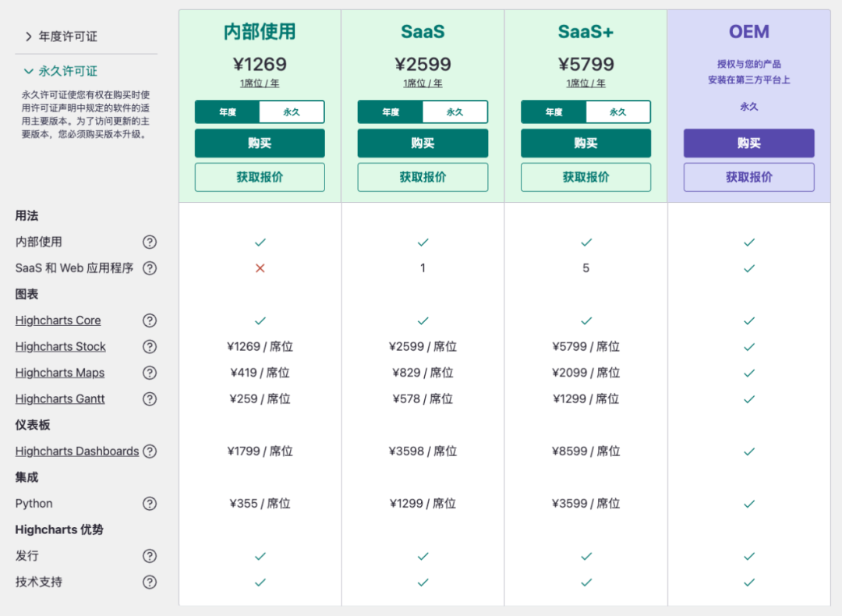Image resolution: width=842 pixels, height=616 pixels.
Task: Click the SaaS+ plan heading
Action: [x=586, y=32]
